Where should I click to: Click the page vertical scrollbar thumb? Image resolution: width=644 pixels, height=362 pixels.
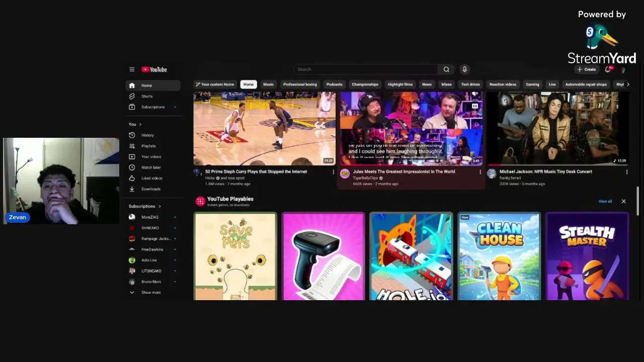[x=638, y=201]
